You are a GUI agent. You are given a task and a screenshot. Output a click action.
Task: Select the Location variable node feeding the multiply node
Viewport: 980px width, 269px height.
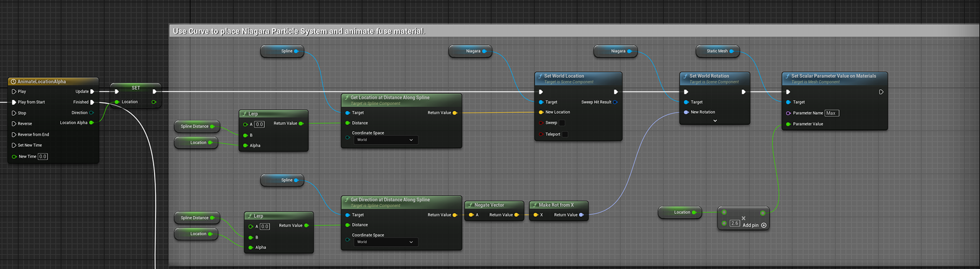pos(680,212)
